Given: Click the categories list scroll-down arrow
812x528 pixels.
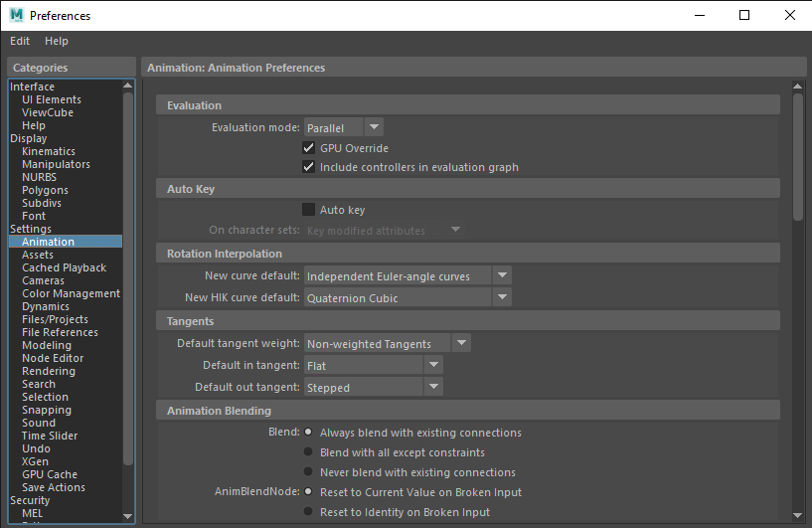Looking at the screenshot, I should tap(128, 516).
